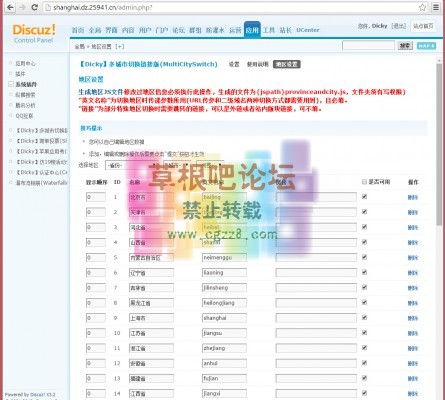445x400 pixels.
Task: Open QQ互联 in the sidebar
Action: tap(24, 116)
